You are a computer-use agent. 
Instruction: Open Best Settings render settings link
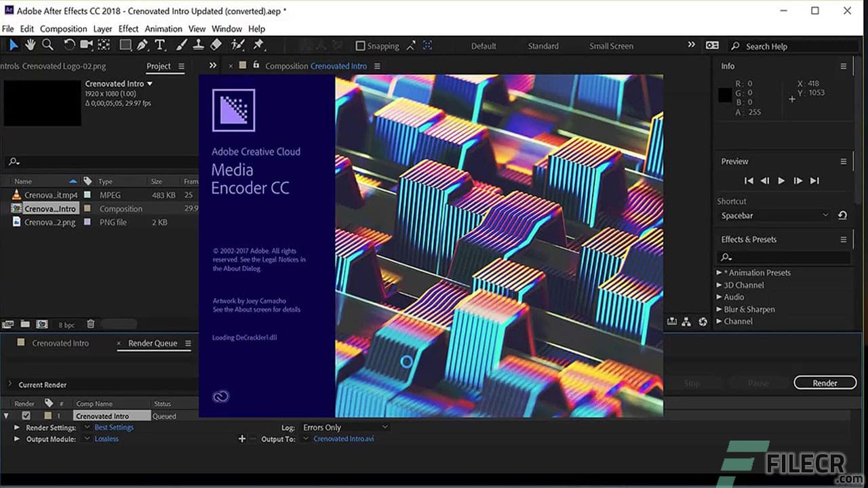(x=115, y=427)
